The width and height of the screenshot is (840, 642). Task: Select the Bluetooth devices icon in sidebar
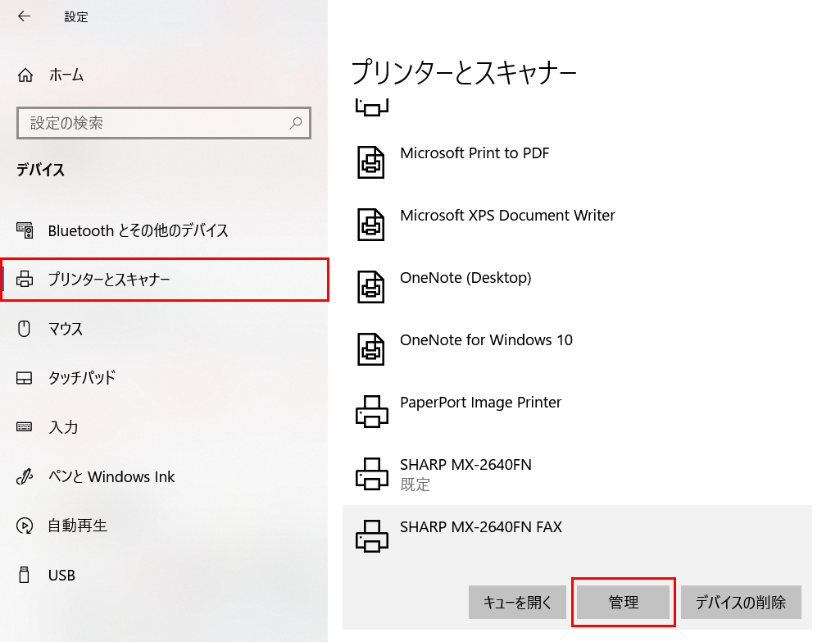[x=25, y=230]
